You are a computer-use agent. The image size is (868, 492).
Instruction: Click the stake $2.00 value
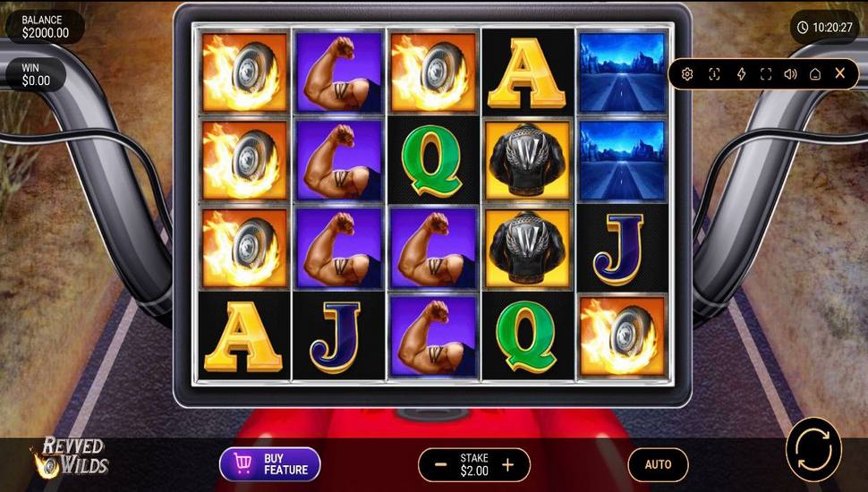point(474,471)
